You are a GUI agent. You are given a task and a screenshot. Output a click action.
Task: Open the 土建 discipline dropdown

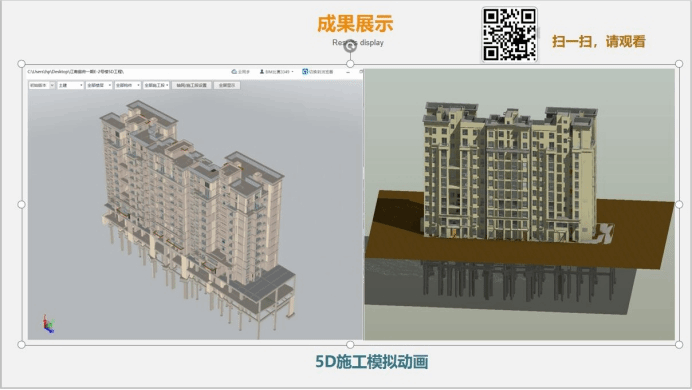pyautogui.click(x=71, y=85)
